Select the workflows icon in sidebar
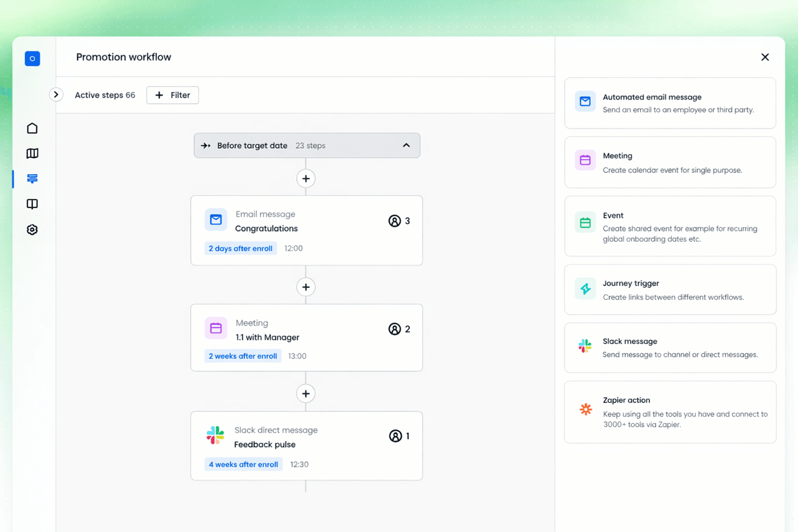798x532 pixels. tap(32, 179)
